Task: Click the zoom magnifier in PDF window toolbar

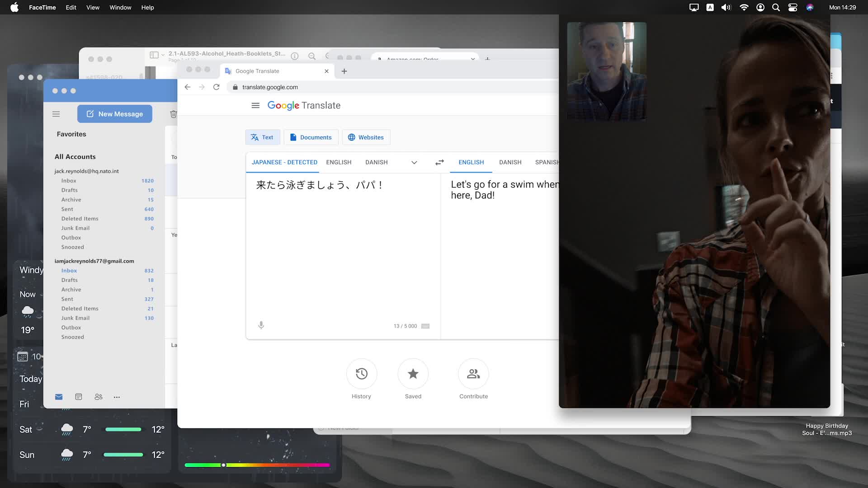Action: [312, 56]
